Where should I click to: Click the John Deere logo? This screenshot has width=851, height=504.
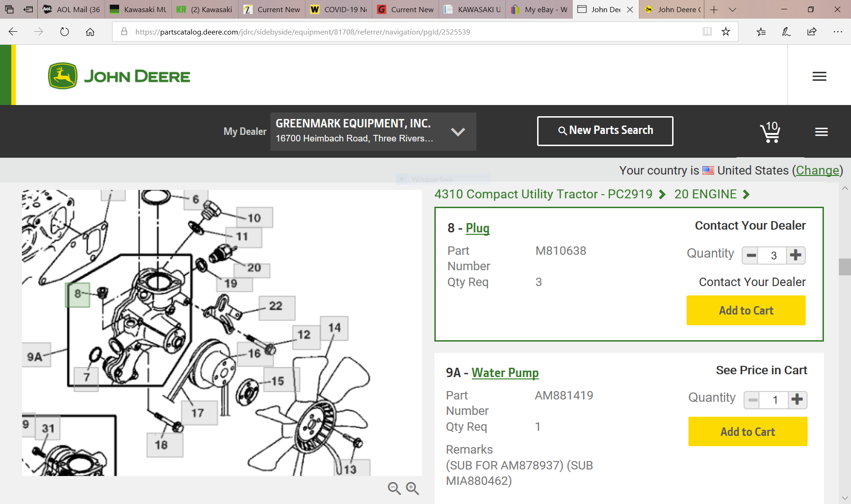pyautogui.click(x=120, y=76)
